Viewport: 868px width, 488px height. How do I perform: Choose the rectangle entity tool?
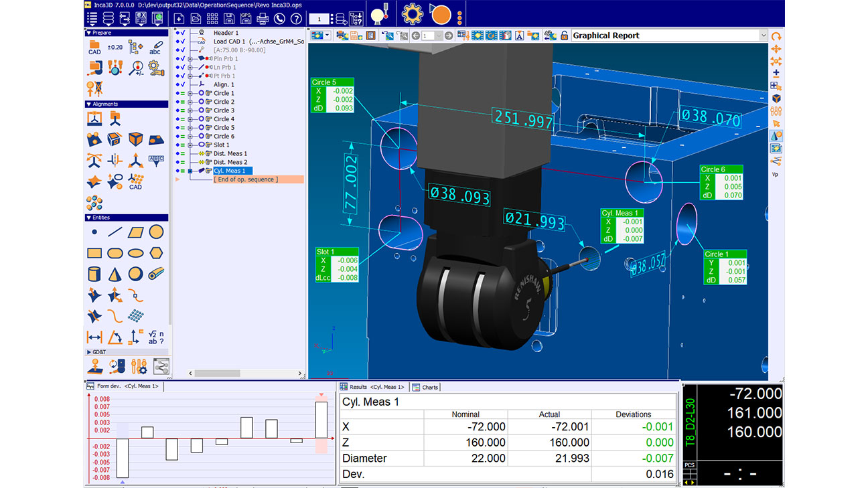click(x=94, y=253)
